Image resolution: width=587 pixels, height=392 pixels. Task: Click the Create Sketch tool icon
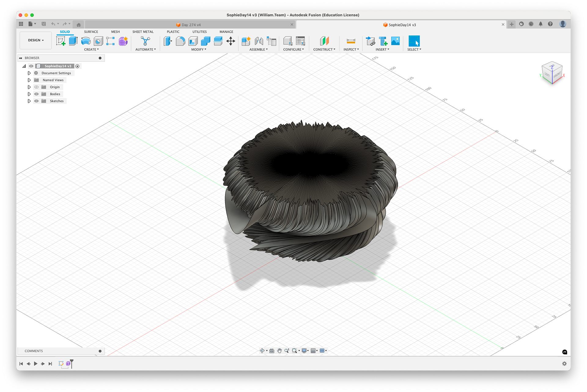pos(61,41)
